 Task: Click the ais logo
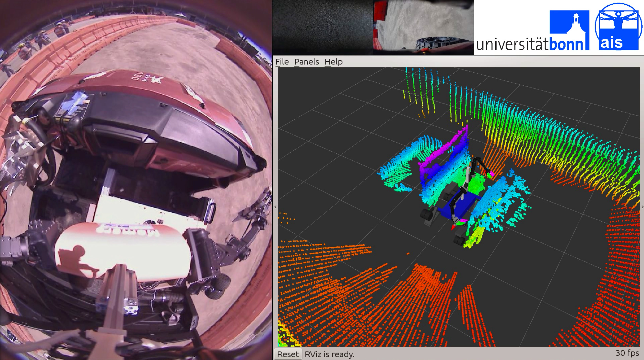pyautogui.click(x=618, y=27)
